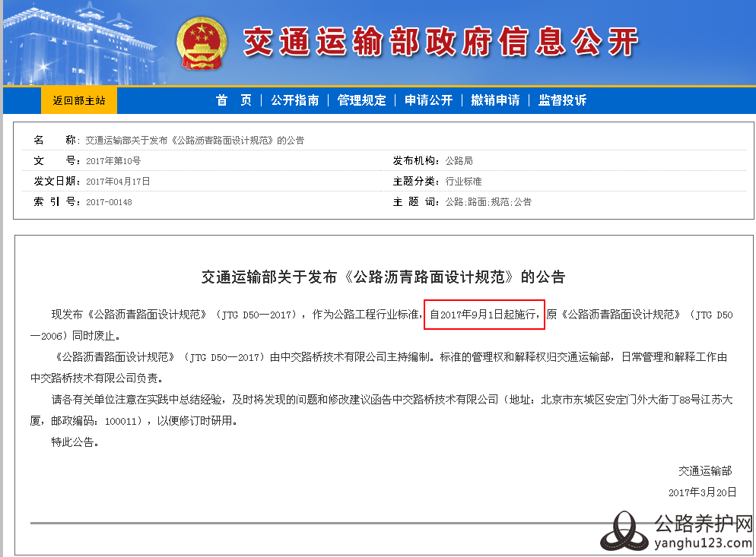
Task: Click the 发文日期 field label
Action: tap(57, 181)
